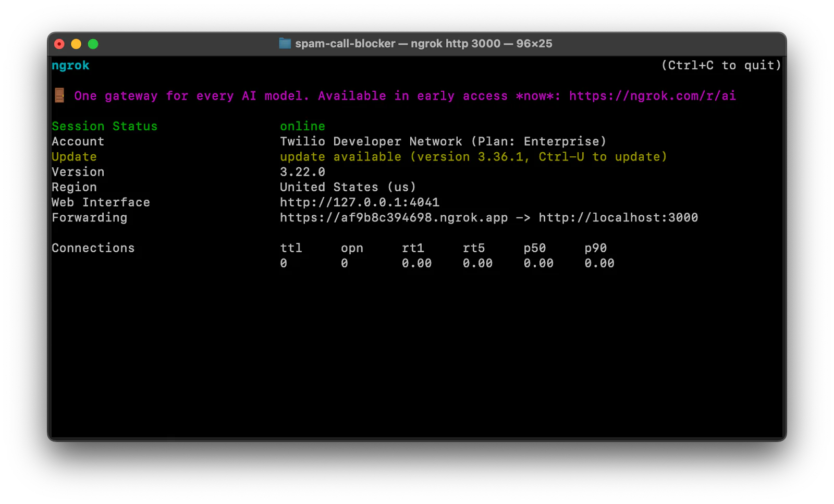Click the p50 column header

coord(535,248)
